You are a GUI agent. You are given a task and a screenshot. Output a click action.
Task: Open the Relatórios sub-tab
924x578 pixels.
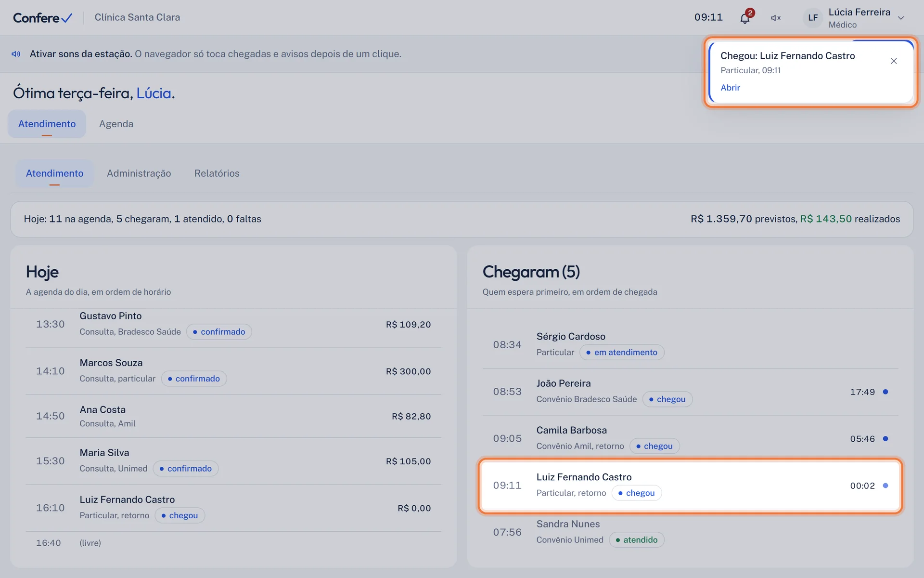(217, 173)
